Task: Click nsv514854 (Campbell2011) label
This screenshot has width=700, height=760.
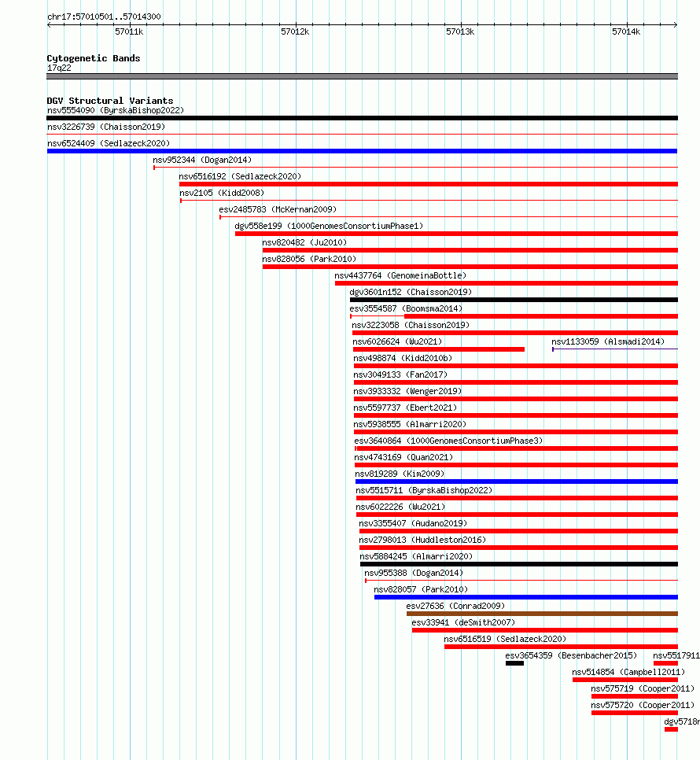Action: (628, 671)
